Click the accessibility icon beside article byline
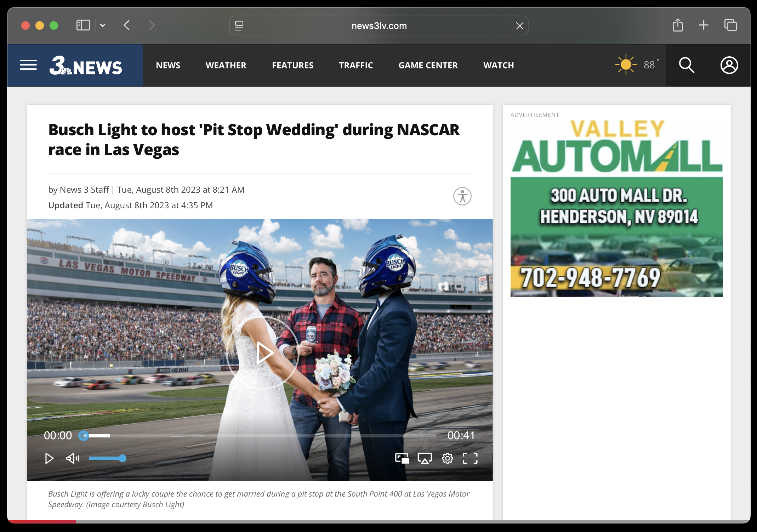 [x=462, y=196]
